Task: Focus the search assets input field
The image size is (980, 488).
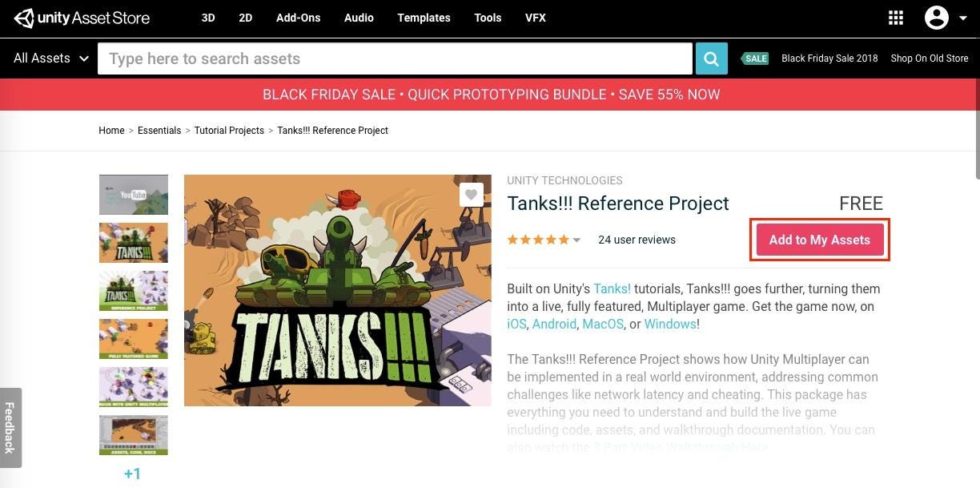Action: click(x=395, y=58)
